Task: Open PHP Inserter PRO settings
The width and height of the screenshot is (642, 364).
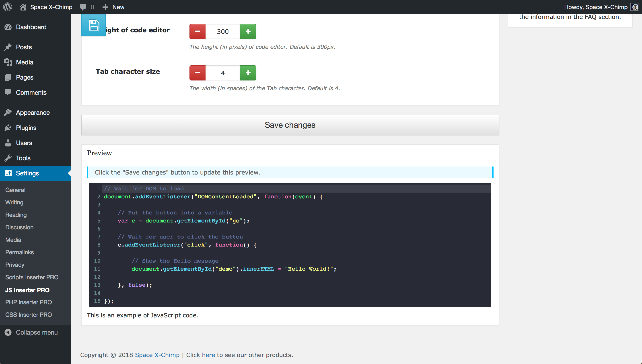Action: click(x=29, y=302)
